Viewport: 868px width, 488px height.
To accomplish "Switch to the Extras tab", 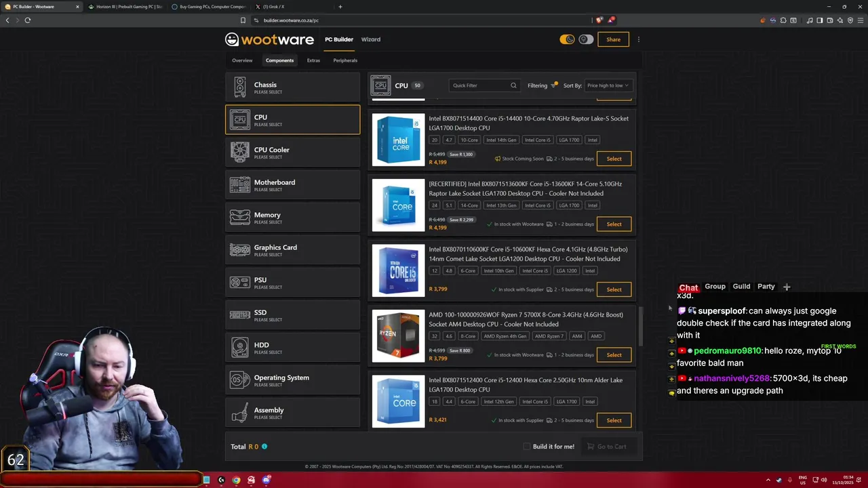I will point(313,60).
